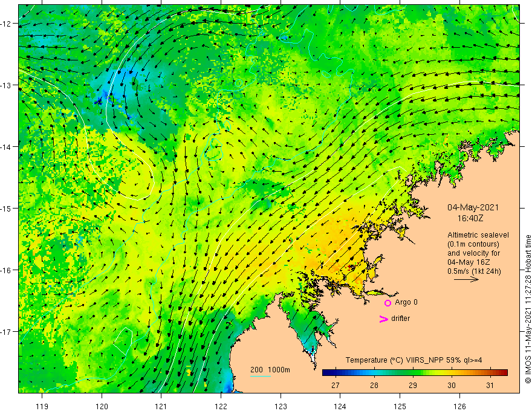Click the cyan 200m contour legend line

point(261,377)
